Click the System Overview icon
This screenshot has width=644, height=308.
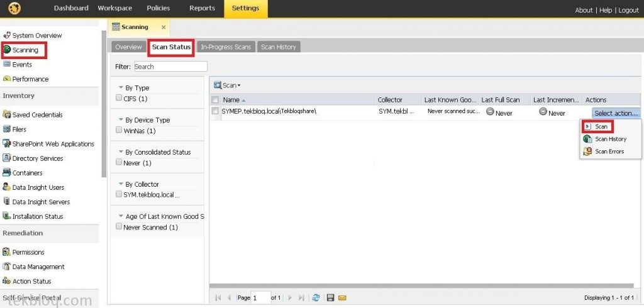[6, 35]
